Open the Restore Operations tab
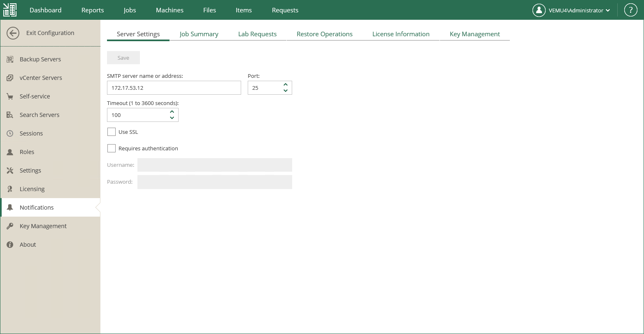 click(x=324, y=34)
